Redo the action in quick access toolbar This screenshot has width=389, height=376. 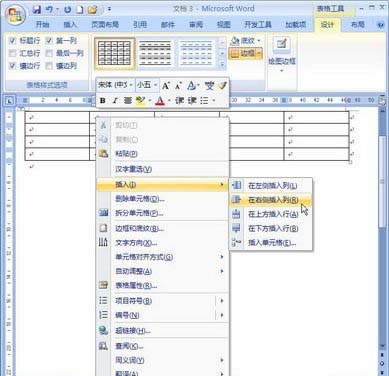pyautogui.click(x=68, y=9)
